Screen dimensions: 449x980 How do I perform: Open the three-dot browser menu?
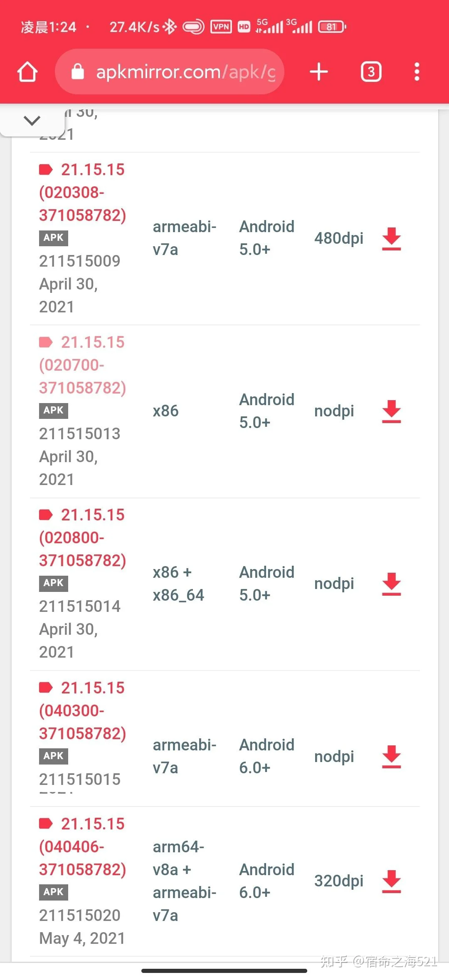(x=417, y=72)
